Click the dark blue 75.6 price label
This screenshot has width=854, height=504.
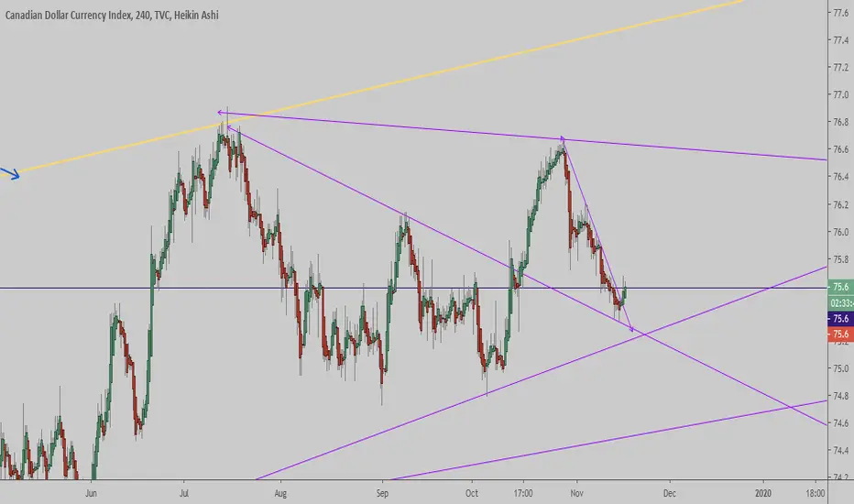[x=840, y=318]
